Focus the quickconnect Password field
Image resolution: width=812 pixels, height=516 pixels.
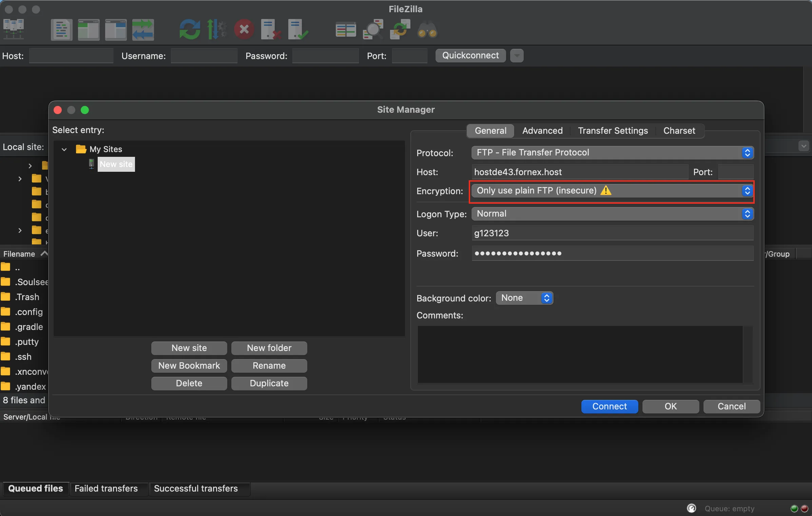coord(325,56)
